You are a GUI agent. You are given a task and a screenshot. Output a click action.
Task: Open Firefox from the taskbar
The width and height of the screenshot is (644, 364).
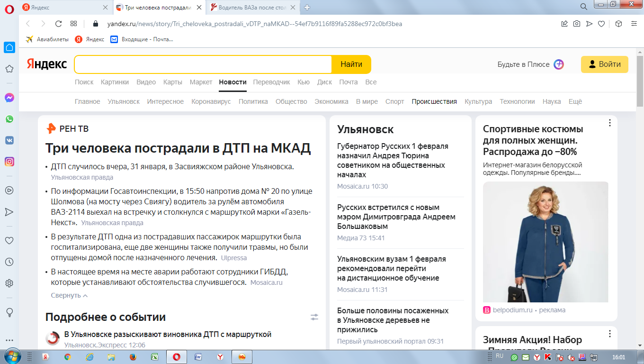(x=133, y=357)
